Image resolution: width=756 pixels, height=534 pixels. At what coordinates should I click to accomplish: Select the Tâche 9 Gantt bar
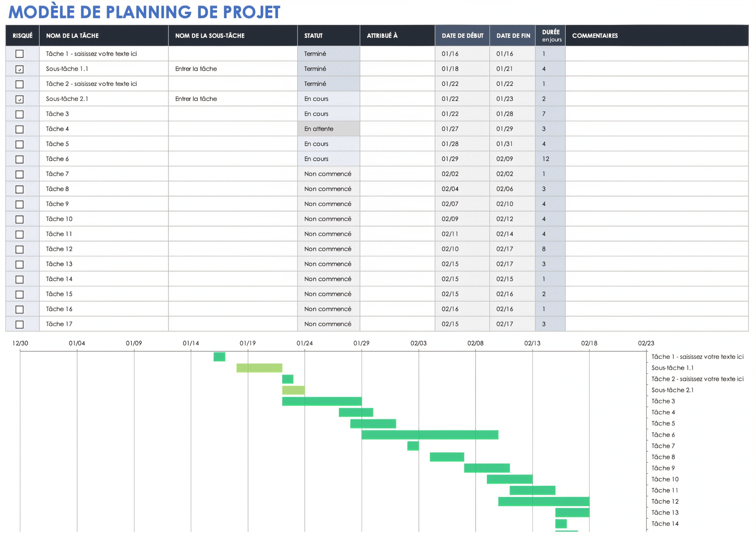click(487, 468)
